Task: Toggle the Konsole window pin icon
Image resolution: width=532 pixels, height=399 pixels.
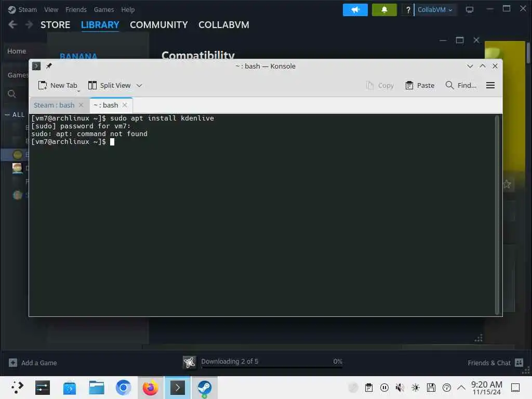Action: (x=49, y=66)
